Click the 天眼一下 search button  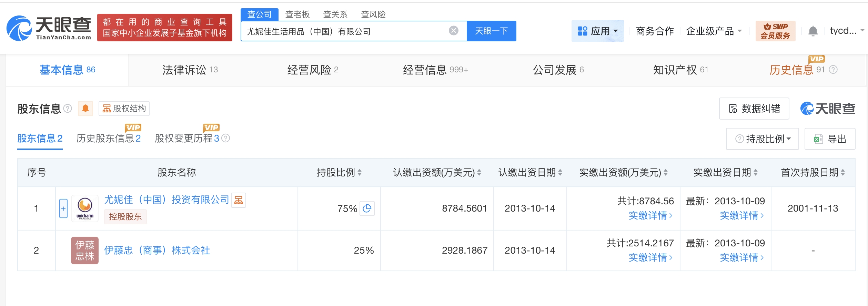click(x=491, y=31)
